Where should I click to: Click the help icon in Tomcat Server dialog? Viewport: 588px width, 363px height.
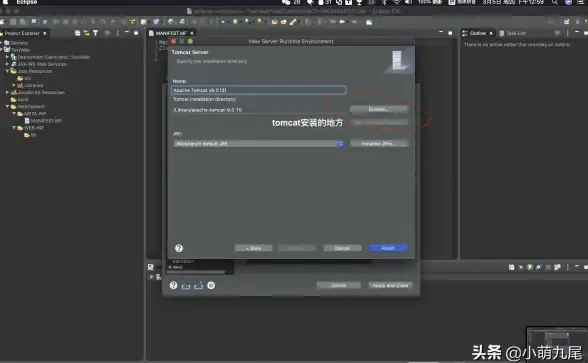[x=179, y=248]
